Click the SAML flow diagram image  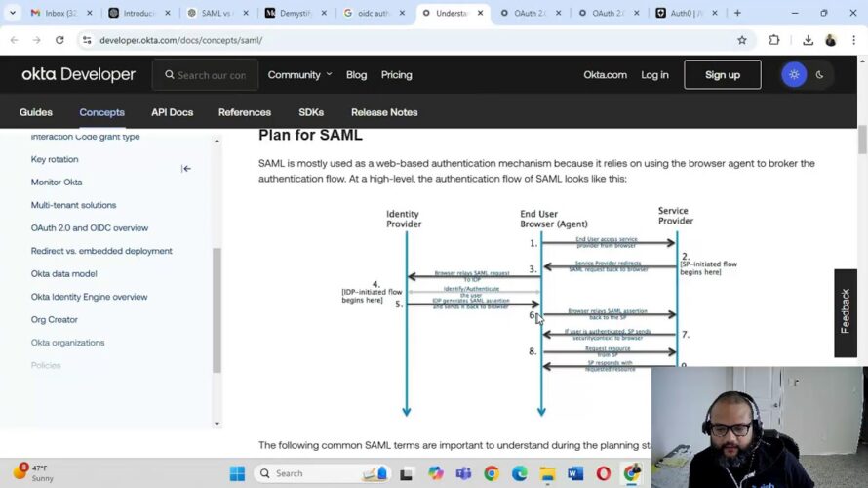(x=539, y=310)
